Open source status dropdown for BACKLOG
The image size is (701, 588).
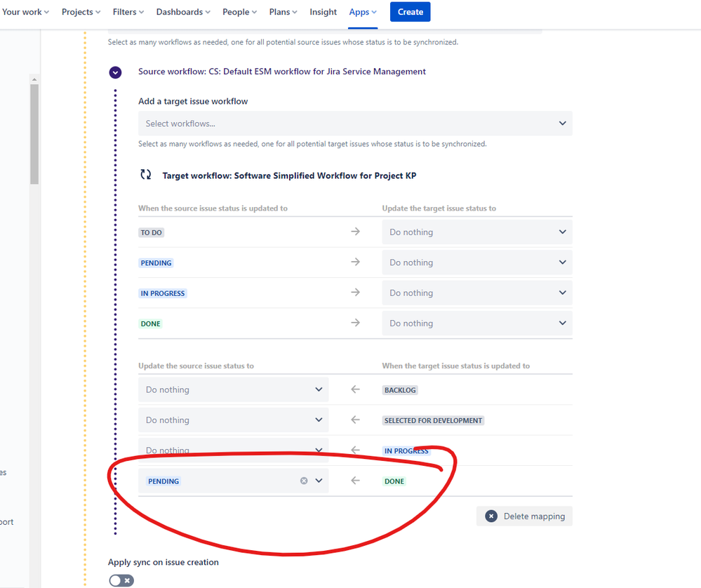coord(234,389)
